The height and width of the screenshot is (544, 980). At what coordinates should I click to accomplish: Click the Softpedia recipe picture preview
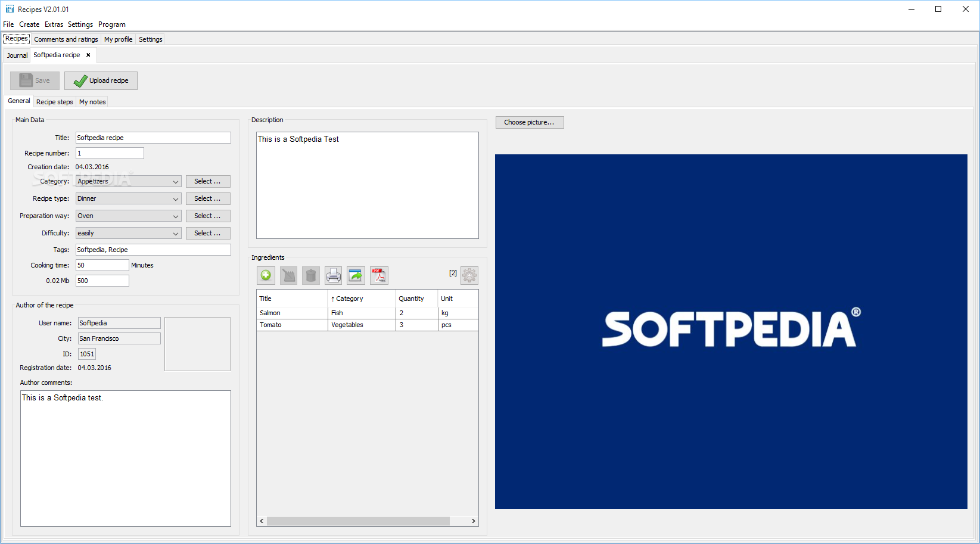[731, 331]
